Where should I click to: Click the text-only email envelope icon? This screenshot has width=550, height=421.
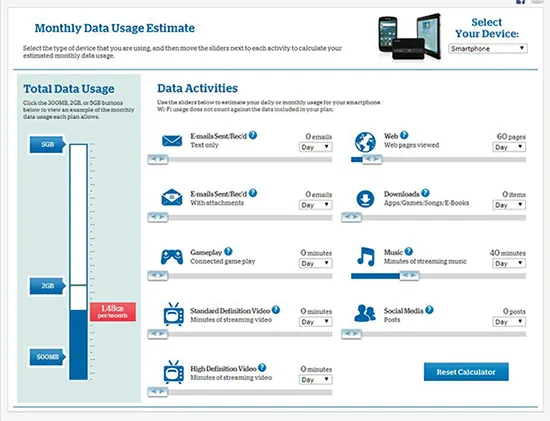(172, 141)
